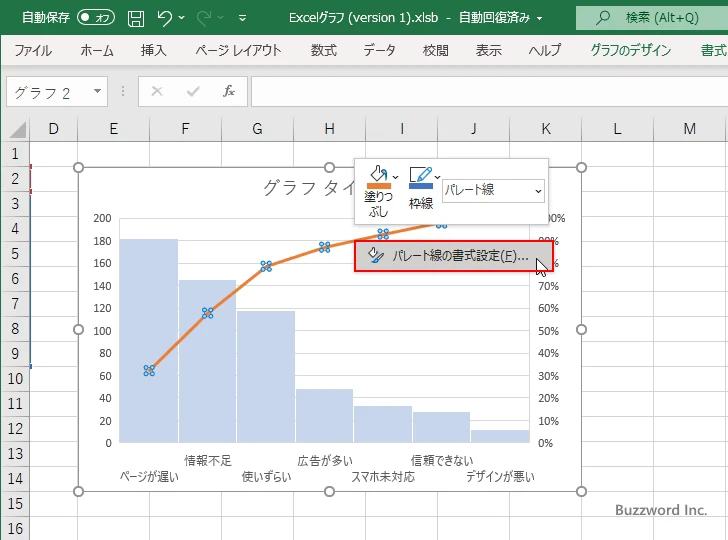Open the 表示 tab
The width and height of the screenshot is (728, 540).
point(488,50)
